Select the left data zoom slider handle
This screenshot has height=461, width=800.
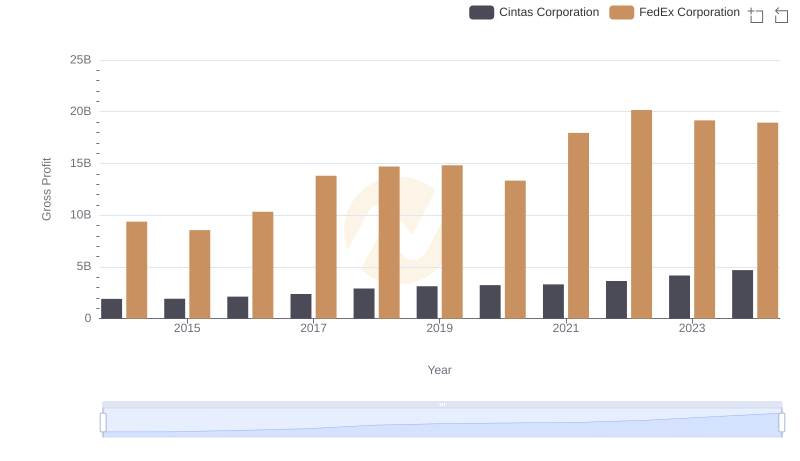pyautogui.click(x=103, y=423)
